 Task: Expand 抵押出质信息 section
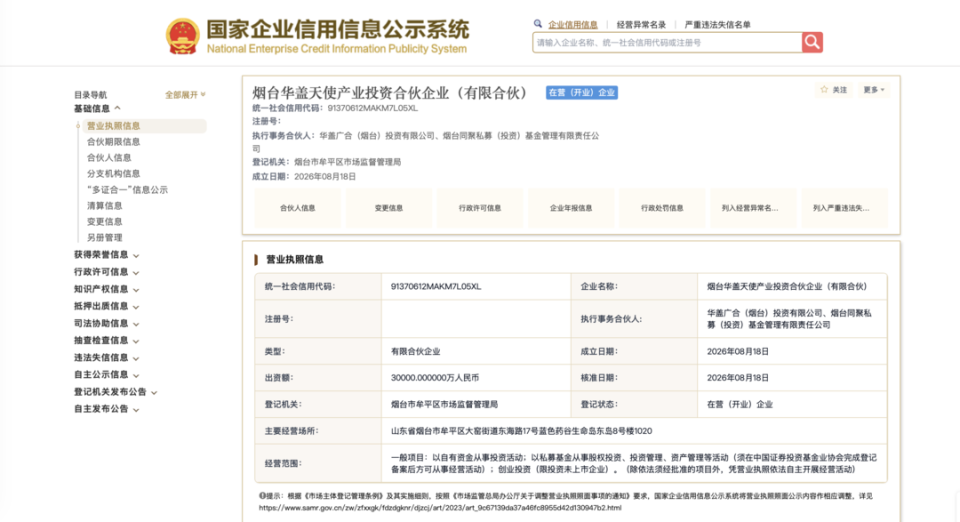point(107,306)
